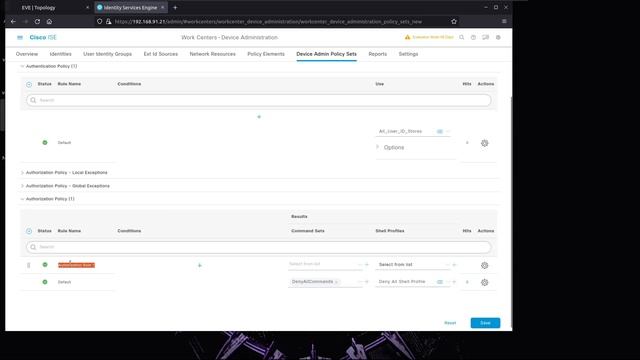Image resolution: width=640 pixels, height=360 pixels.
Task: Toggle status of Authorization Default rule
Action: (45, 282)
